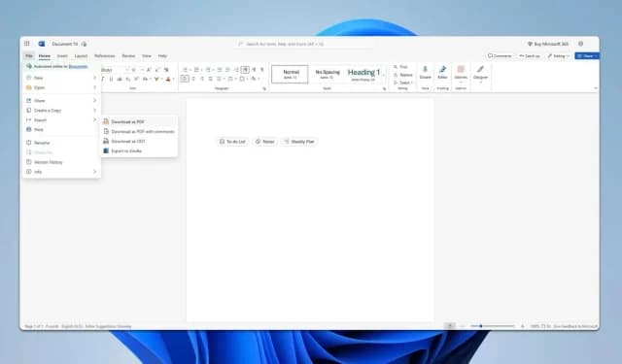This screenshot has height=364, width=622.
Task: Click the Buy Microsoft 365 diamond button
Action: point(548,44)
